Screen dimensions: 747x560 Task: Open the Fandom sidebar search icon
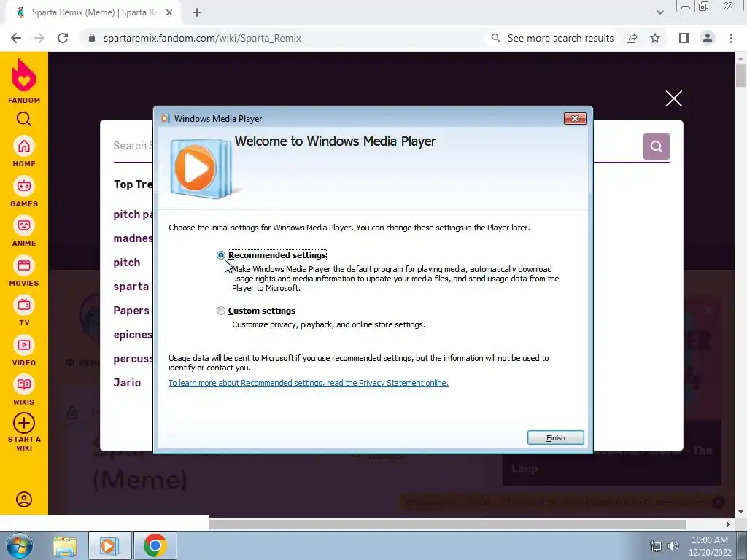point(24,119)
